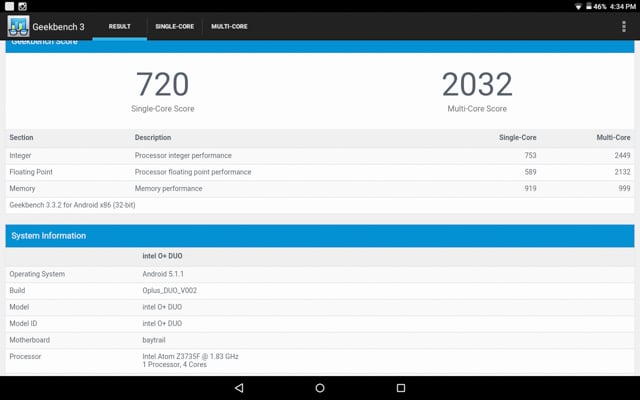Click the Description column header

153,138
